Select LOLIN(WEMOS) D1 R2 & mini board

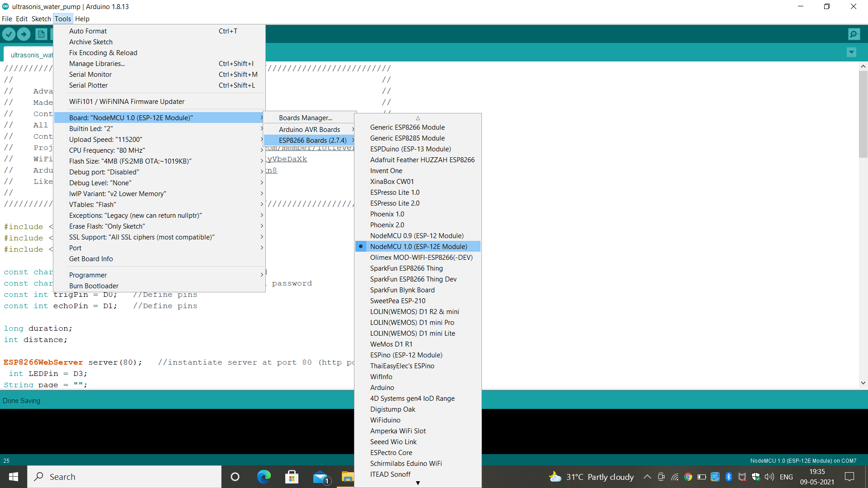point(418,311)
